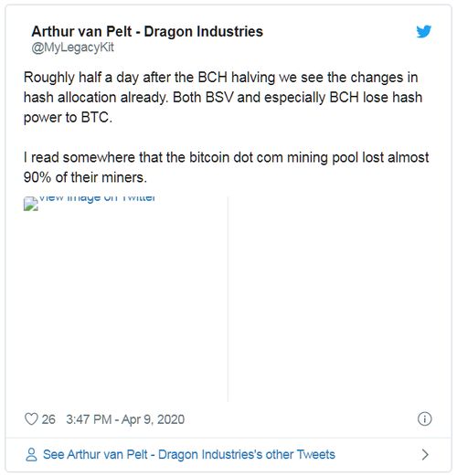
Task: Open the View image on Twitter link
Action: (97, 197)
